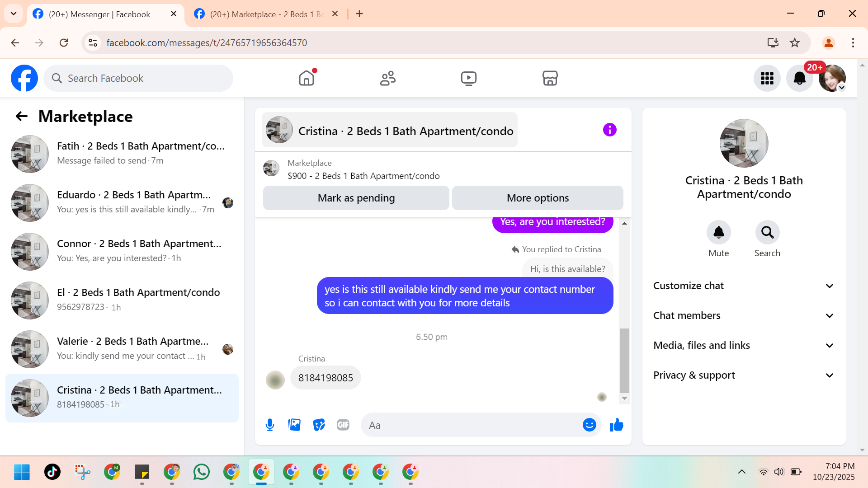Viewport: 868px width, 488px height.
Task: Click the chat message scrollbar thumb
Action: 624,361
